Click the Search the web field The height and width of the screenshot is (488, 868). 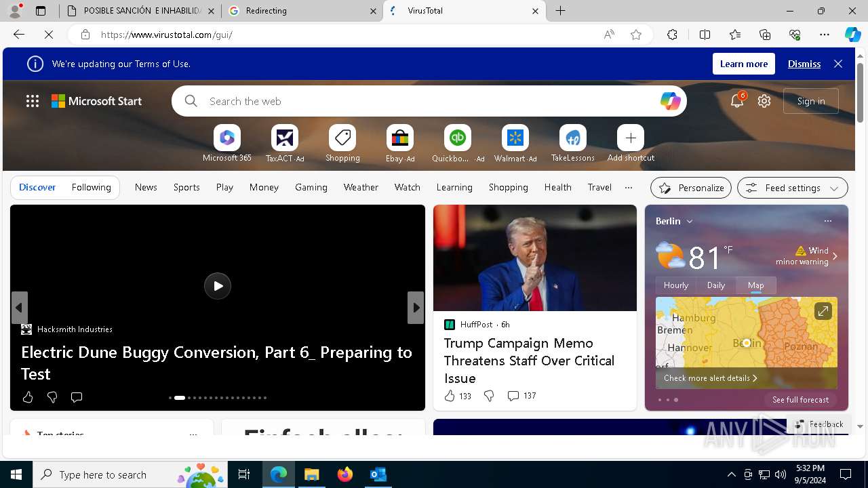tap(429, 101)
